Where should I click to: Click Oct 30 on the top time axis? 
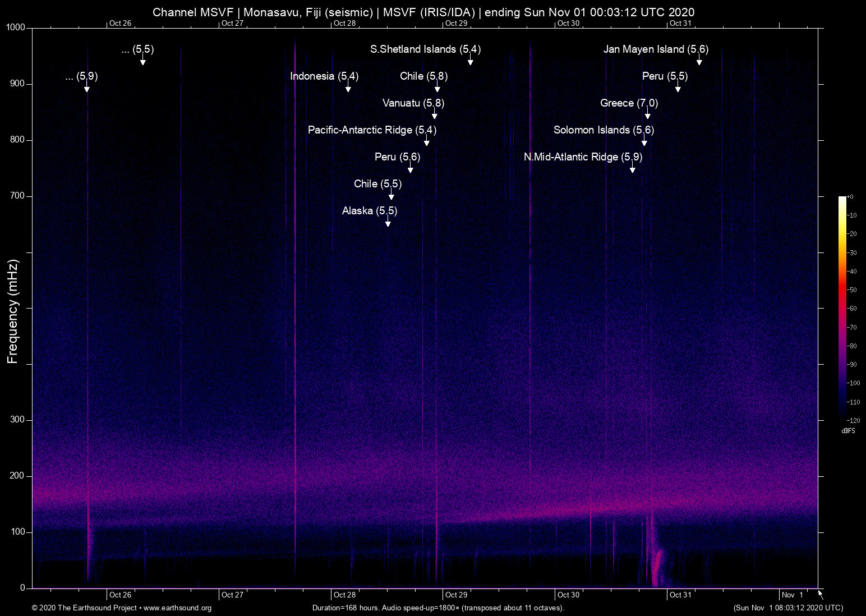coord(568,23)
